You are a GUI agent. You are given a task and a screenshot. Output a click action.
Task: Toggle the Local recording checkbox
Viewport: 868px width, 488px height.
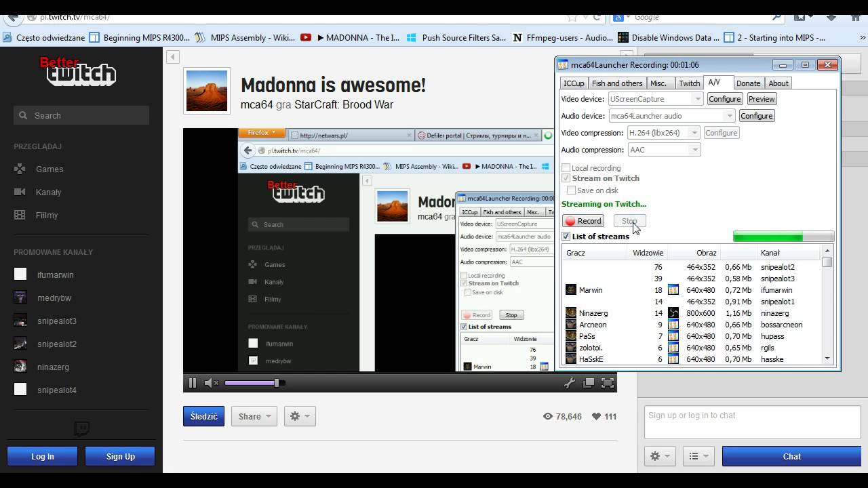click(x=566, y=167)
